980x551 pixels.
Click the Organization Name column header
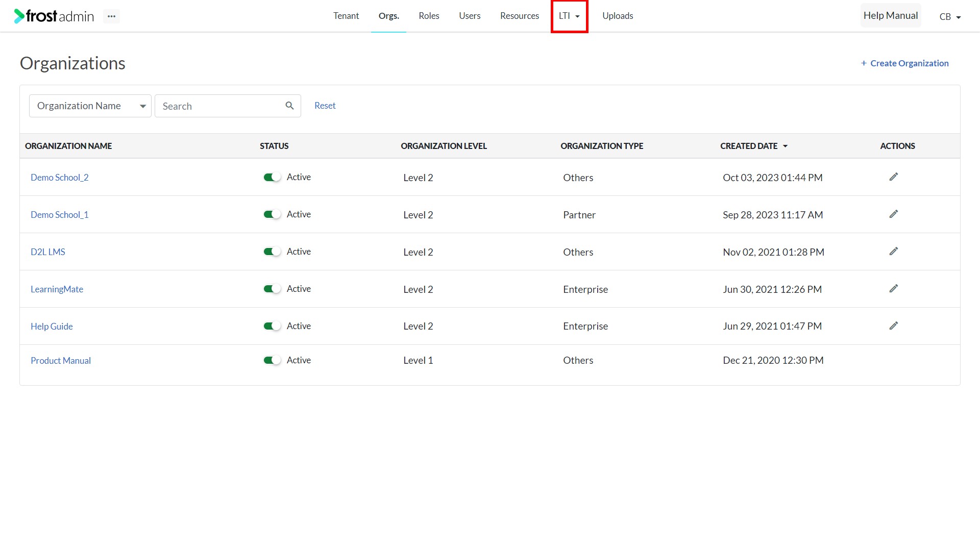68,146
